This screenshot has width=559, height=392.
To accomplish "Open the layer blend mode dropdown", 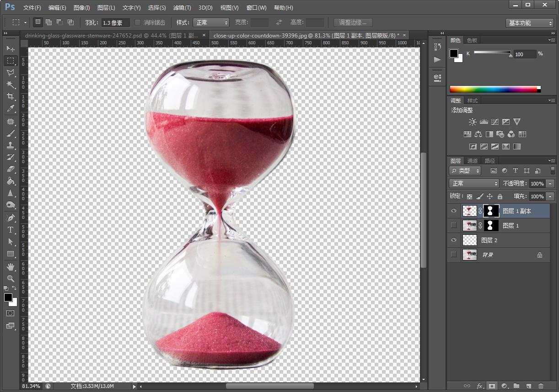I will [474, 183].
